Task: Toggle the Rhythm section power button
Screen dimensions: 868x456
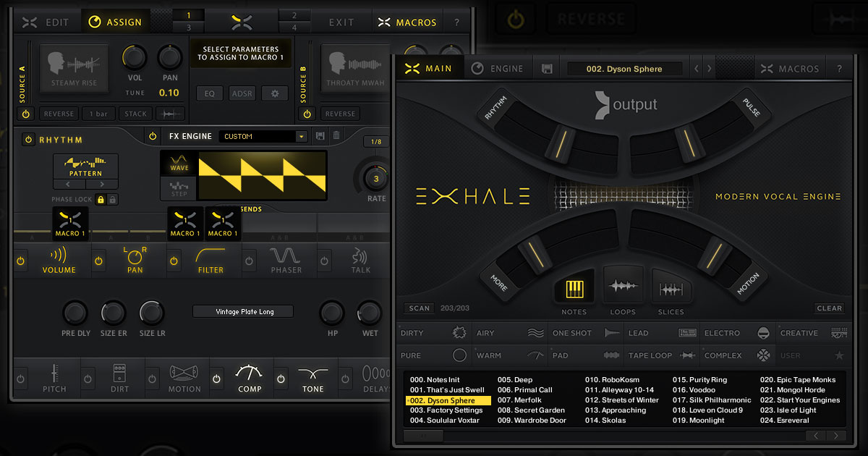Action: 28,140
